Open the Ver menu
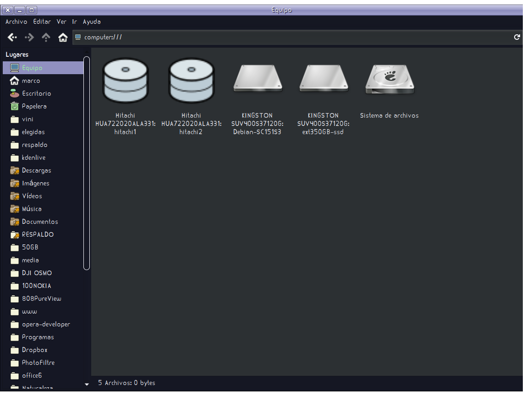Viewport: 532px width, 396px height. click(61, 22)
